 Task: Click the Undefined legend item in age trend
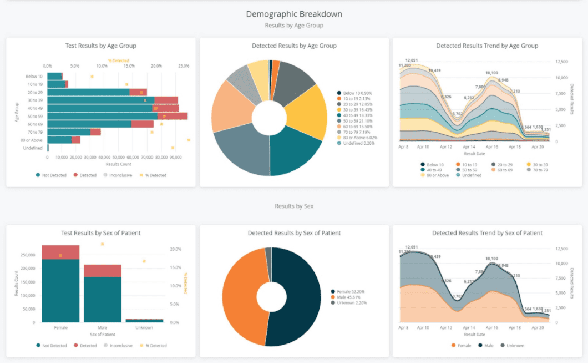click(469, 175)
